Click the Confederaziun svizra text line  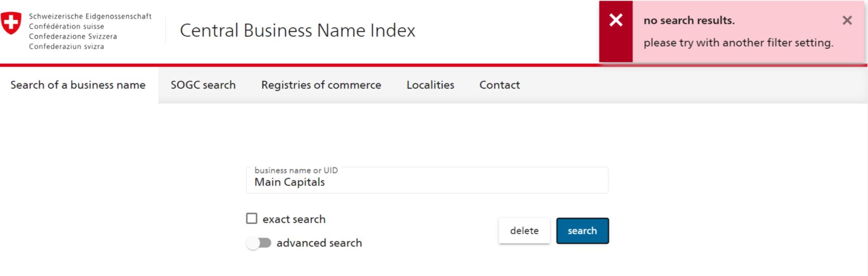click(x=66, y=47)
